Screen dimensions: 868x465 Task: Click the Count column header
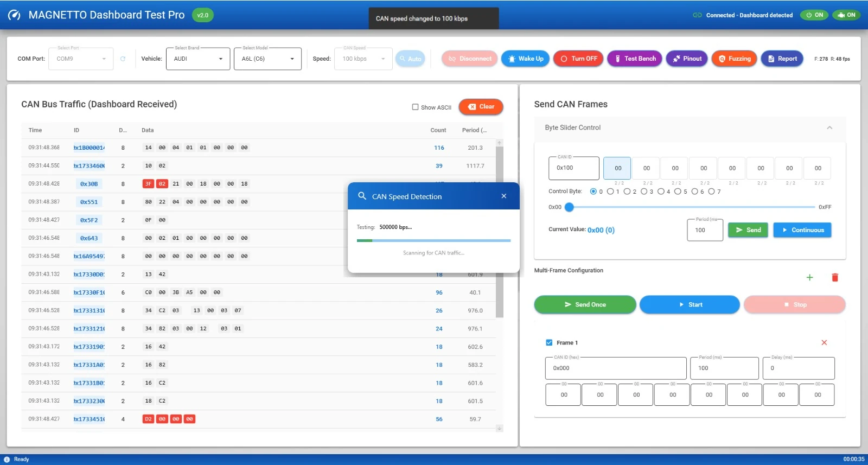click(x=438, y=130)
